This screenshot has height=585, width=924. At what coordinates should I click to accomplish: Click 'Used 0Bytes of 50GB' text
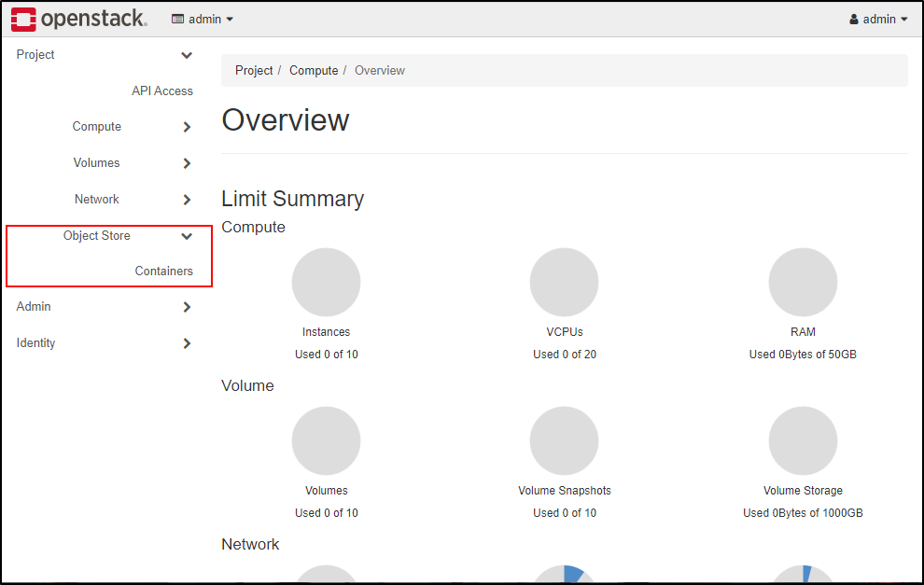coord(803,354)
